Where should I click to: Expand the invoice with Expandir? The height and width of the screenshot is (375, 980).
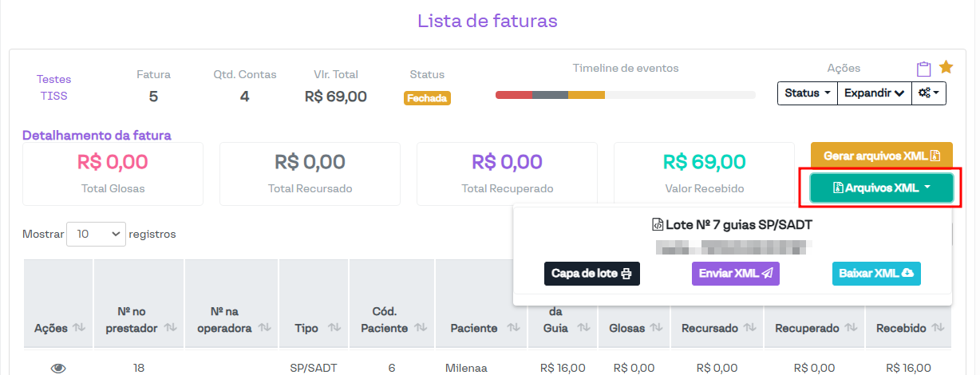coord(874,93)
